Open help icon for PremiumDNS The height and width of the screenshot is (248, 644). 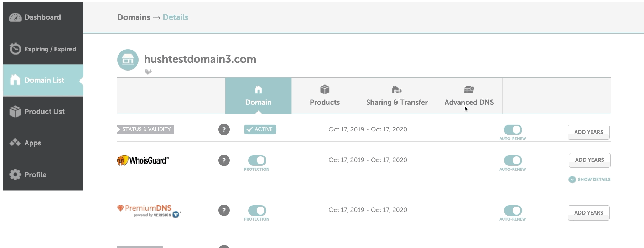pyautogui.click(x=224, y=210)
